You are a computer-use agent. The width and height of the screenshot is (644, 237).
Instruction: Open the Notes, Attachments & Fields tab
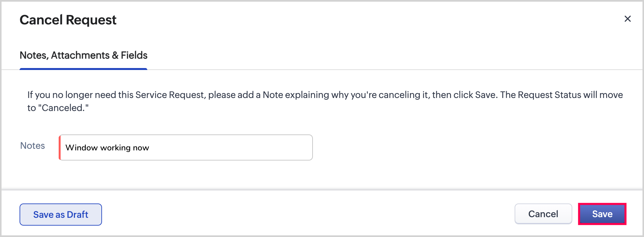point(83,55)
